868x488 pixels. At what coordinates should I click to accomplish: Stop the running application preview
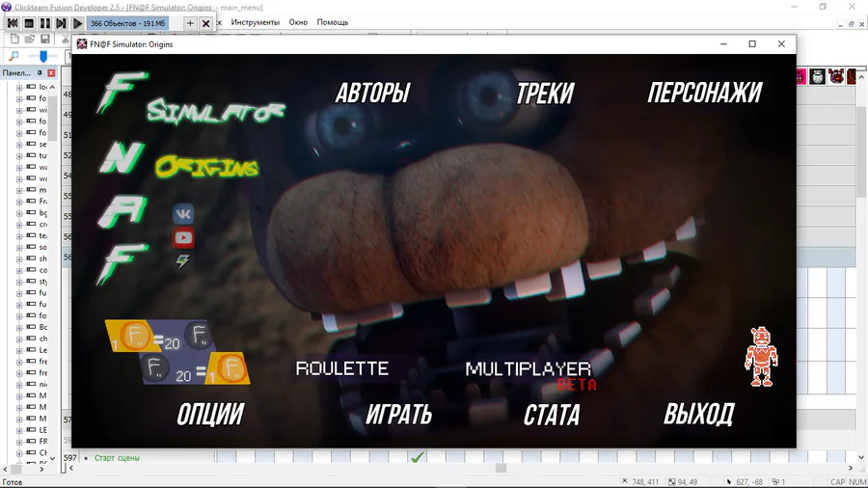coord(29,23)
